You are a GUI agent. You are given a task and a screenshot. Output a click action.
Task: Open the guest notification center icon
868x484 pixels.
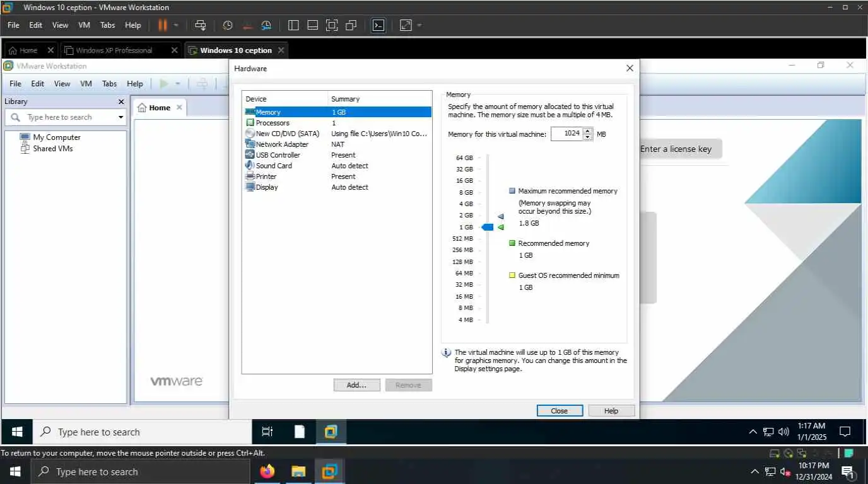845,432
